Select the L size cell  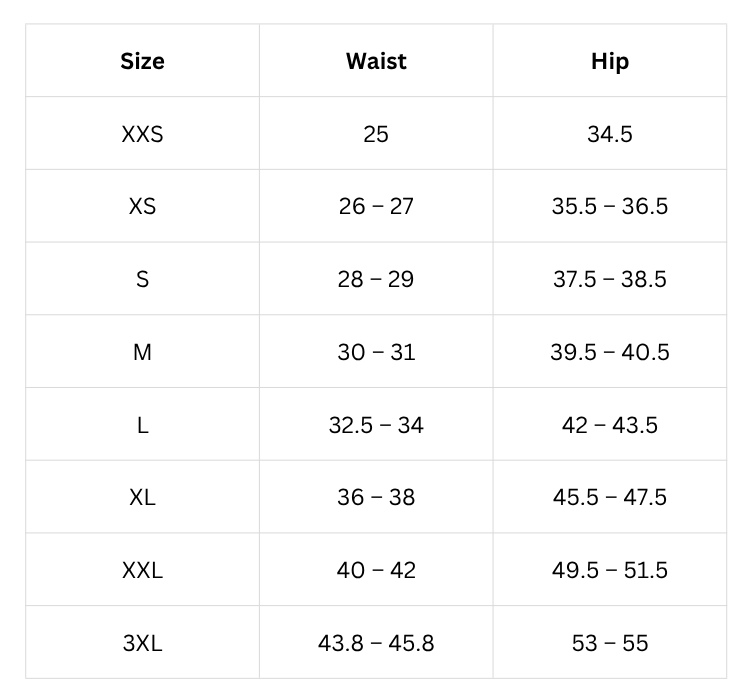point(142,425)
